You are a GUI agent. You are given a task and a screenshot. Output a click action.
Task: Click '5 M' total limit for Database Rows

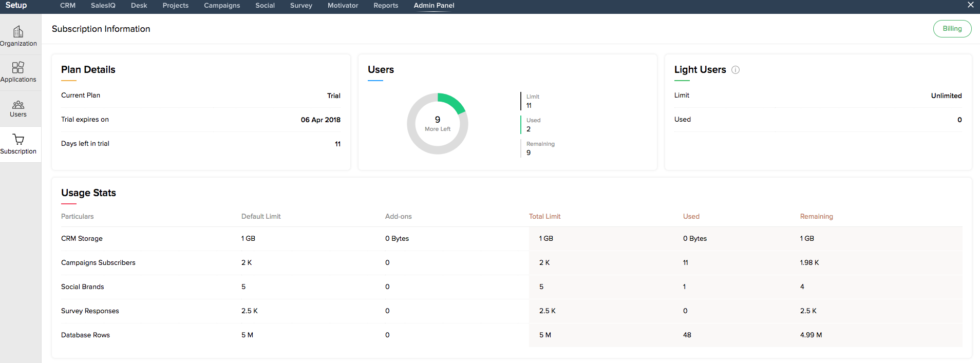point(545,335)
